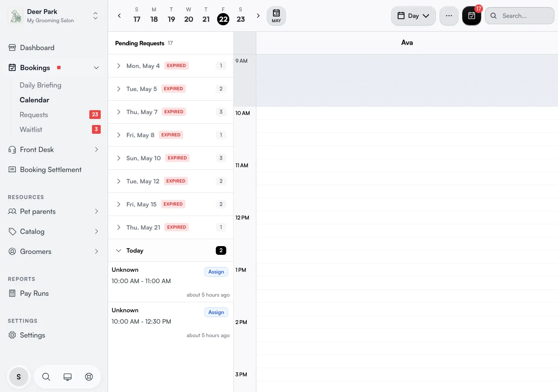Expand the Front Desk submenu
558x392 pixels.
[96, 149]
